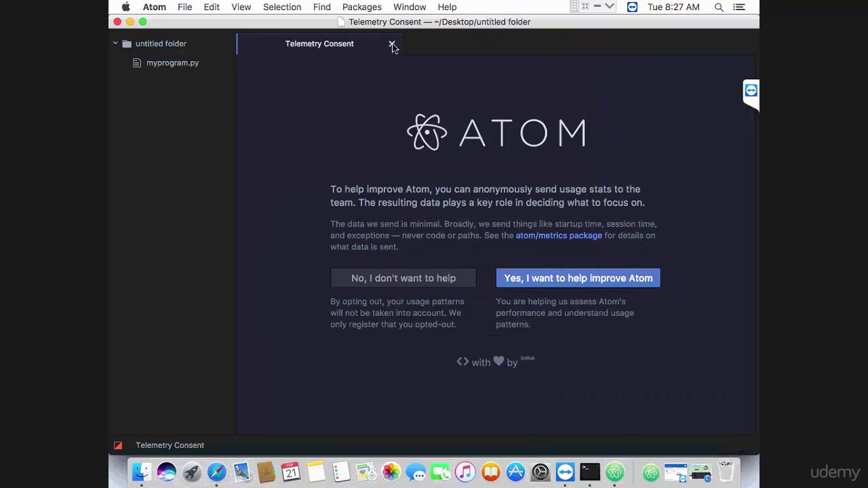Click the heart icon in the footer

[498, 361]
